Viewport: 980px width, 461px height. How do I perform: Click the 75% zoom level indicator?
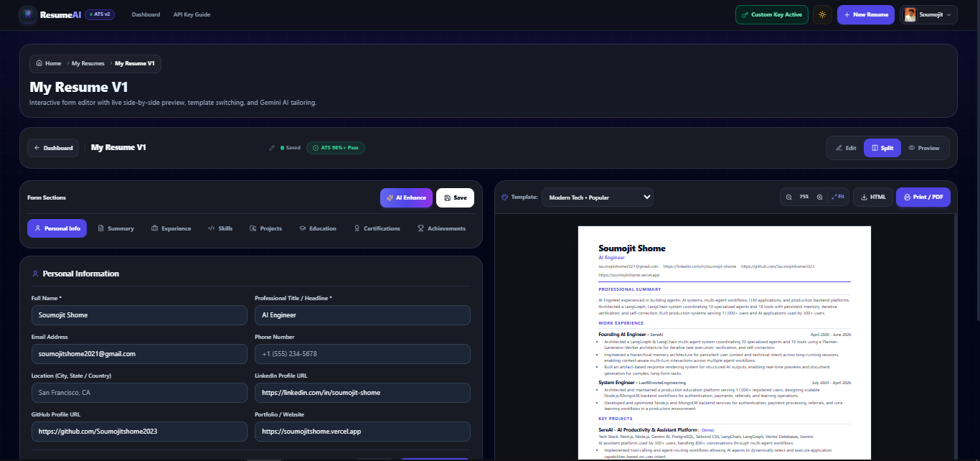tap(804, 197)
